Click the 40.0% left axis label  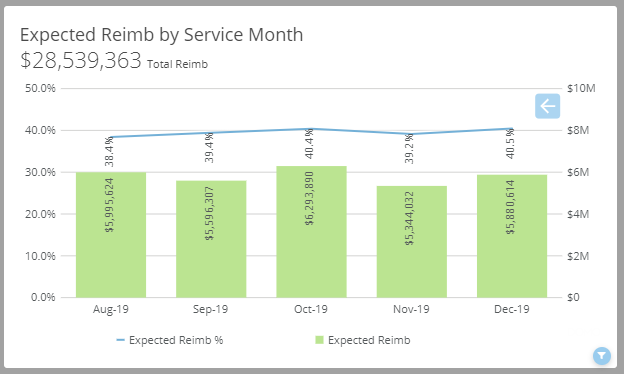pyautogui.click(x=40, y=131)
